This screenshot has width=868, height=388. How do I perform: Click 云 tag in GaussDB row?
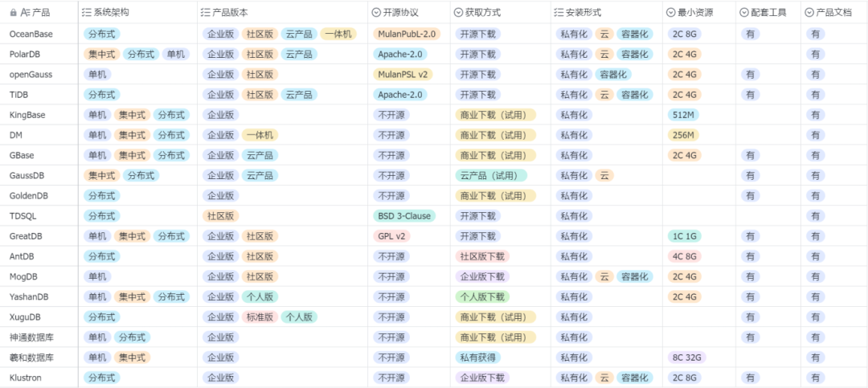click(x=604, y=175)
